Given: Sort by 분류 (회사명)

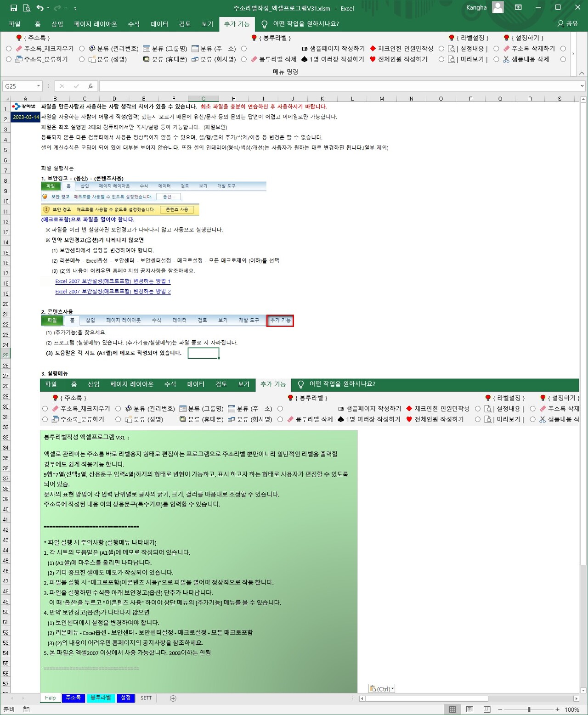Looking at the screenshot, I should tap(214, 59).
